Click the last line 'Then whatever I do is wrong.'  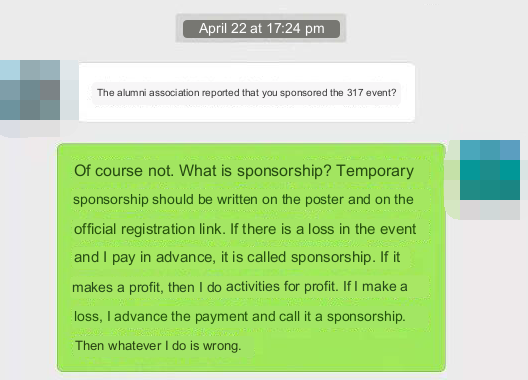[x=158, y=346]
